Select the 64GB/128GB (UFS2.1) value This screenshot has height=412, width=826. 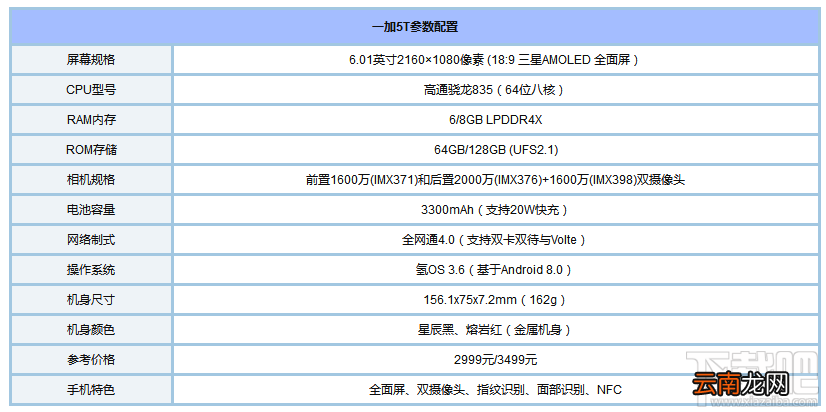494,150
